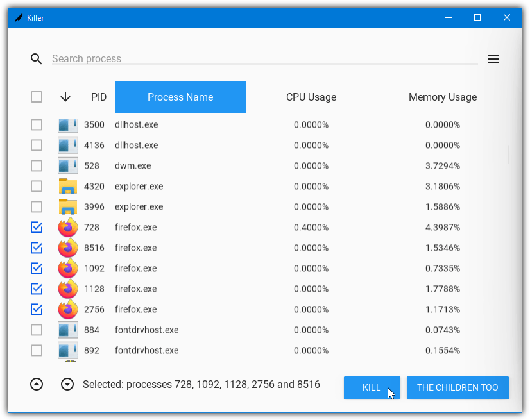Click the search magnifier icon
This screenshot has width=530, height=420.
click(36, 59)
